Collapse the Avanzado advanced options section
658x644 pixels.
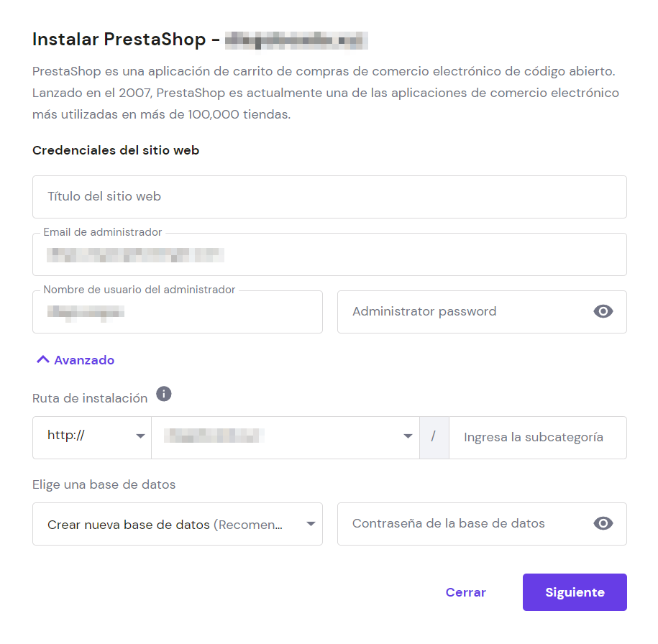click(74, 359)
